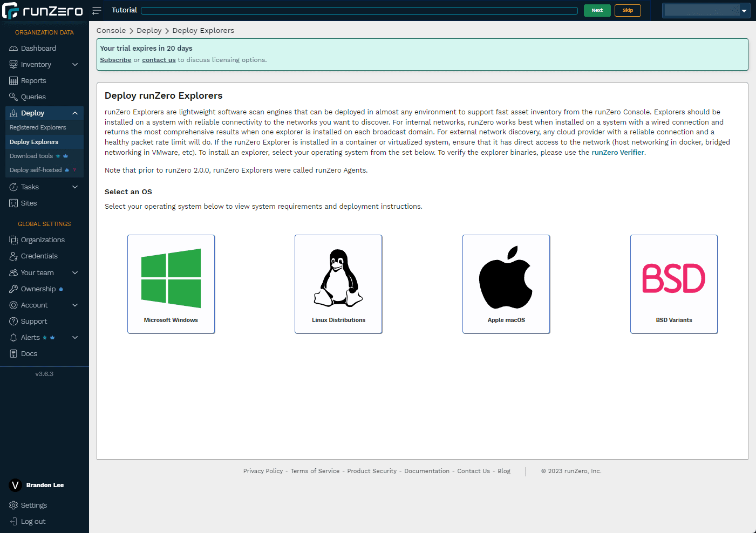The image size is (756, 533).
Task: Click the Console breadcrumb
Action: click(111, 31)
